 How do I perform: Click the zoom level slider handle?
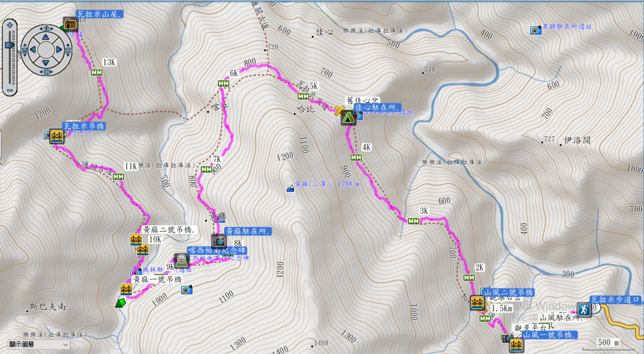click(10, 45)
